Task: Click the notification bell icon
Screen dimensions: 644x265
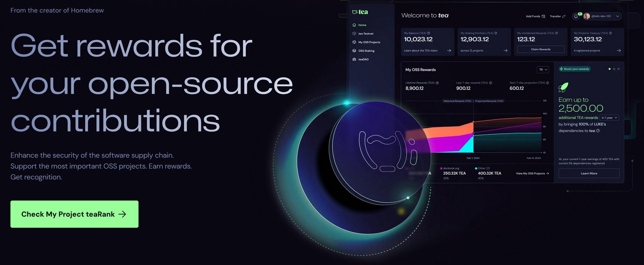Action: point(576,16)
